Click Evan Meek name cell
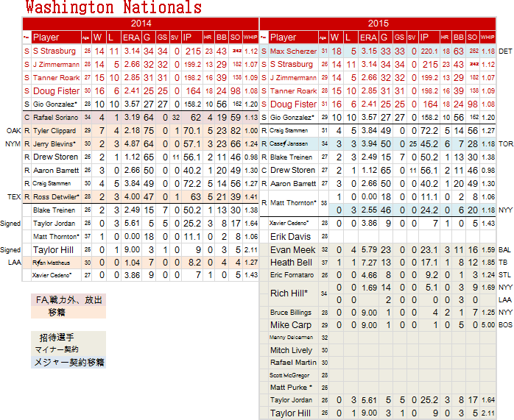 [293, 250]
